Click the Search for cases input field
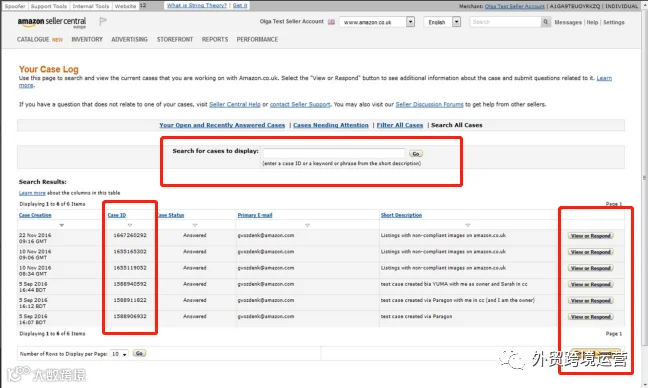648x388 pixels. click(x=334, y=153)
